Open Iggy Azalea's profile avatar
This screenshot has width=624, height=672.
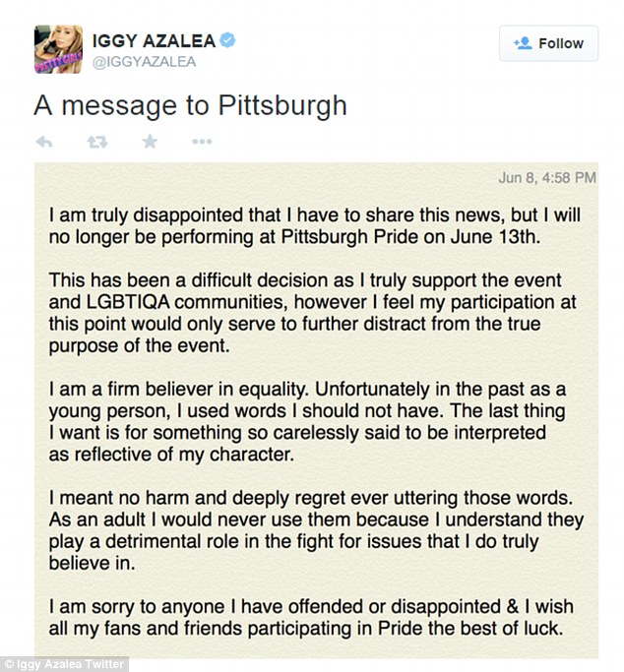pos(59,50)
